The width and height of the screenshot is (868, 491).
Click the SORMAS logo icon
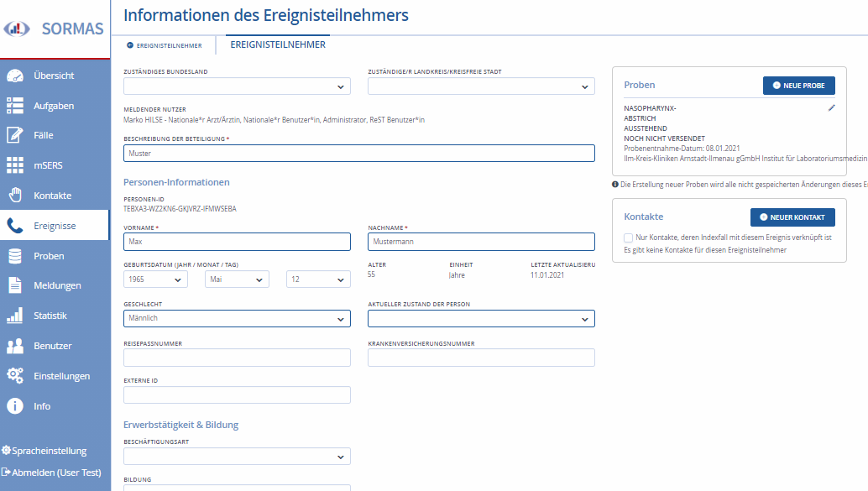point(17,29)
